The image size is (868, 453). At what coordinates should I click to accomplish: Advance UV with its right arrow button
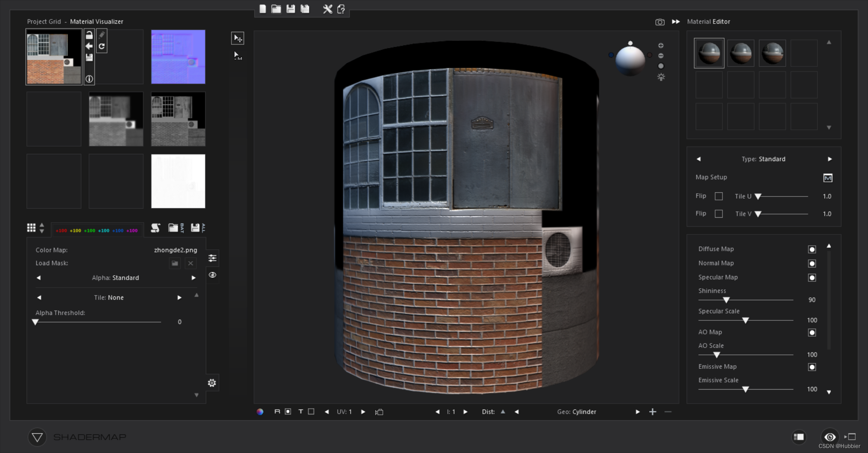(x=363, y=412)
